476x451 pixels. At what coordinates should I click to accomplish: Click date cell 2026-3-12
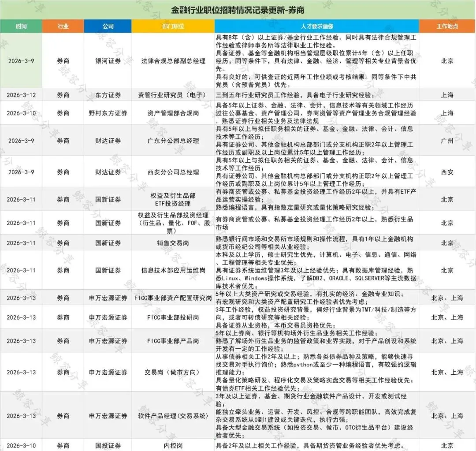(21, 95)
